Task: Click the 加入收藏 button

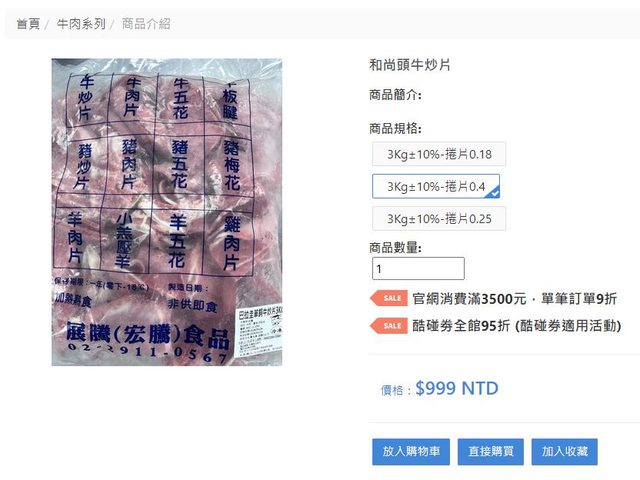Action: click(564, 451)
